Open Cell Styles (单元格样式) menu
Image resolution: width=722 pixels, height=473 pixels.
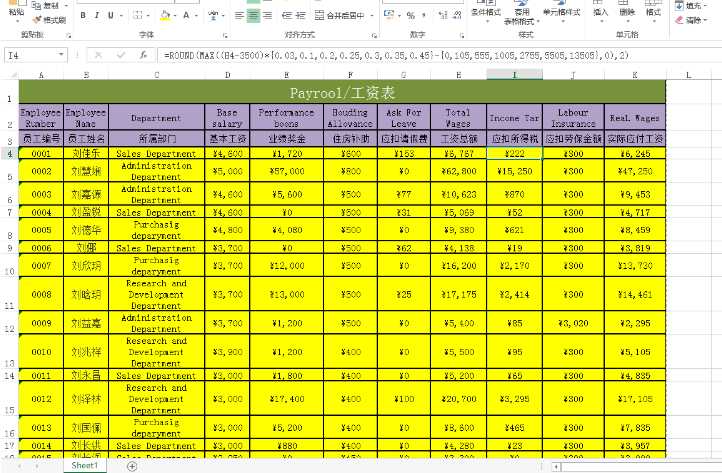(561, 11)
